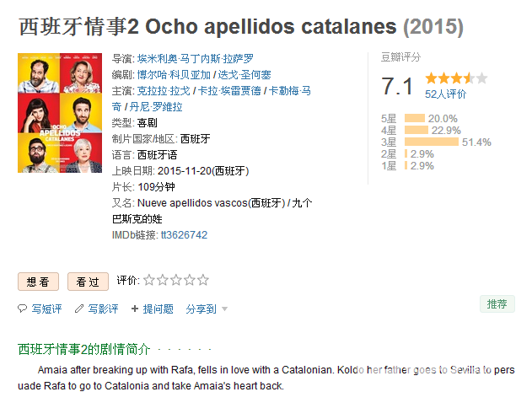This screenshot has height=408, width=532.
Task: Expand the 分享到 dropdown arrow
Action: (x=224, y=309)
